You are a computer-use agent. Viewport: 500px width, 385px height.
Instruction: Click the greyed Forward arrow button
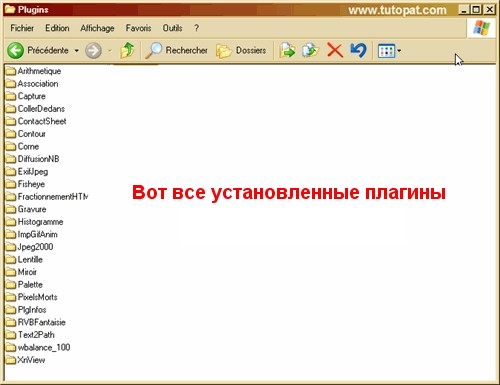click(93, 51)
